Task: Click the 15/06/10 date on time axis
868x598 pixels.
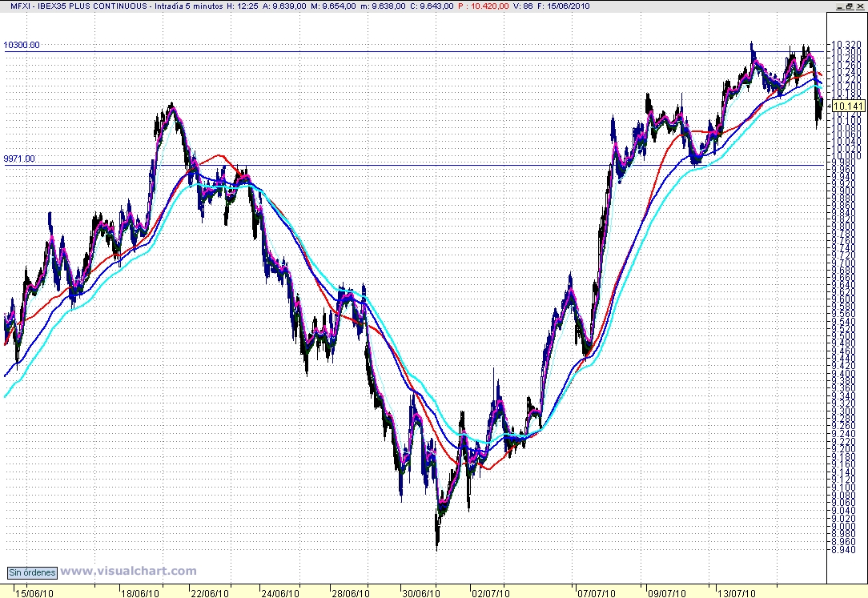Action: [36, 593]
